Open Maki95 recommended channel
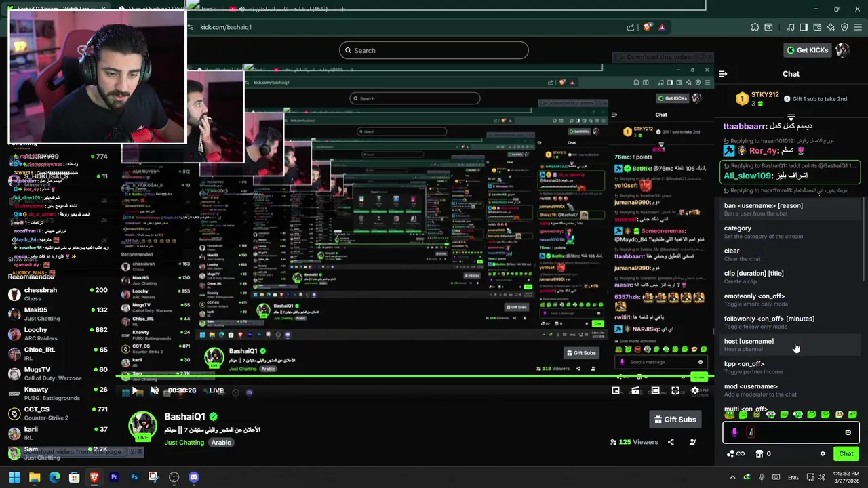 (x=58, y=314)
